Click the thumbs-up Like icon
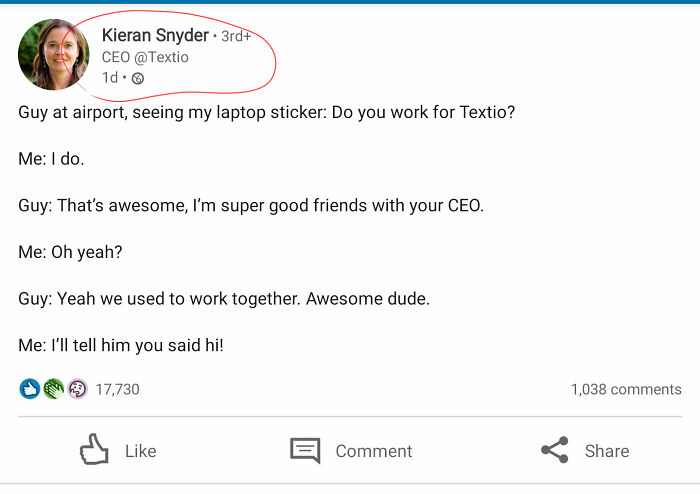 pos(93,450)
